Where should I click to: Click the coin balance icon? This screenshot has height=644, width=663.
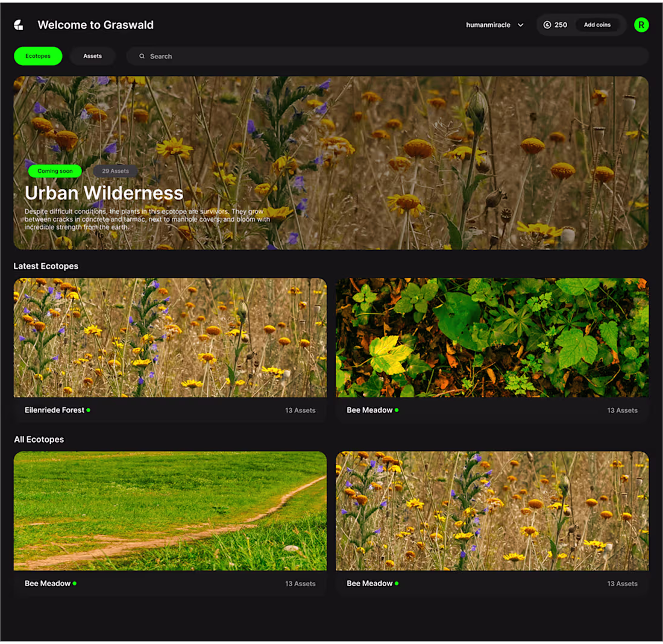(x=547, y=25)
